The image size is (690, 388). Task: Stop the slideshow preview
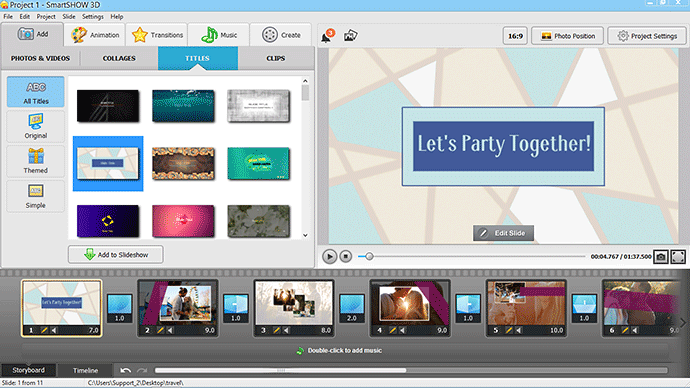point(346,256)
